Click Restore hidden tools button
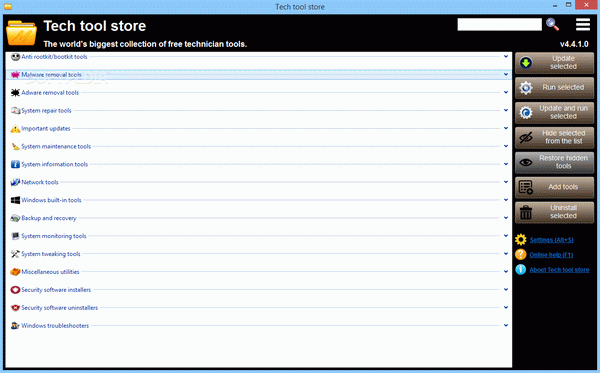 click(x=554, y=162)
